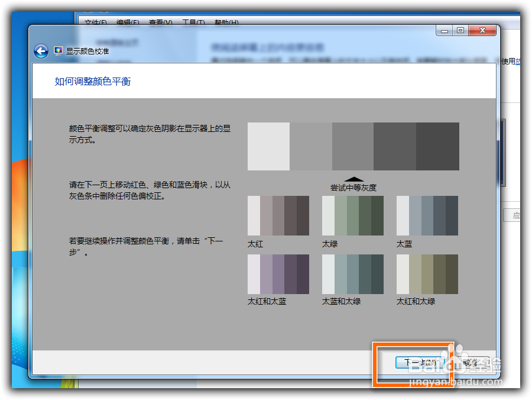Click the Display Color Calibration monitor icon
Viewport: 532px width, 400px height.
point(58,51)
